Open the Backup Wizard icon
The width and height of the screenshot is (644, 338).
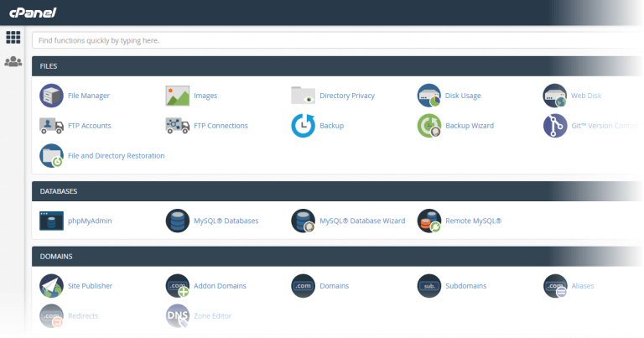pos(428,126)
